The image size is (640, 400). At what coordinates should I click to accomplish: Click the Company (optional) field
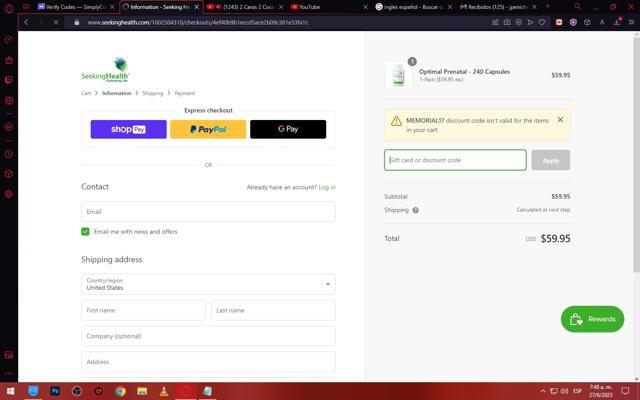coord(208,336)
